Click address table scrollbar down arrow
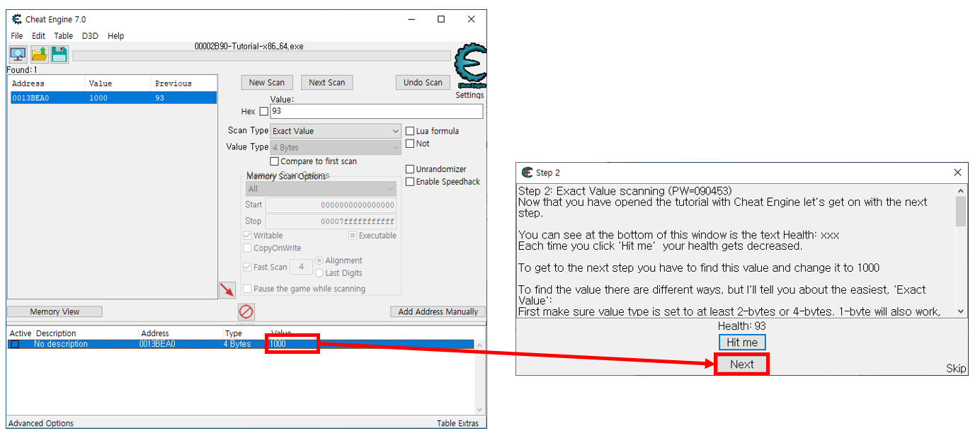This screenshot has width=980, height=443. 479,410
